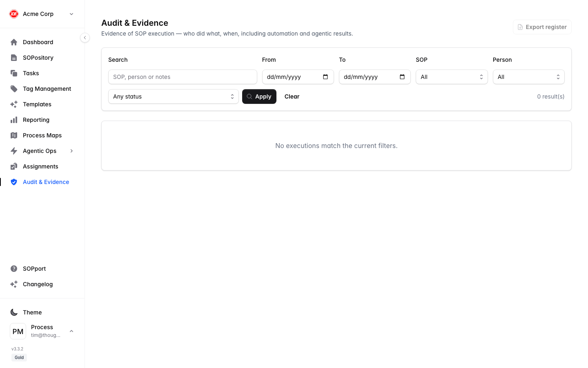
Task: Click the Process user name label
Action: click(x=42, y=327)
